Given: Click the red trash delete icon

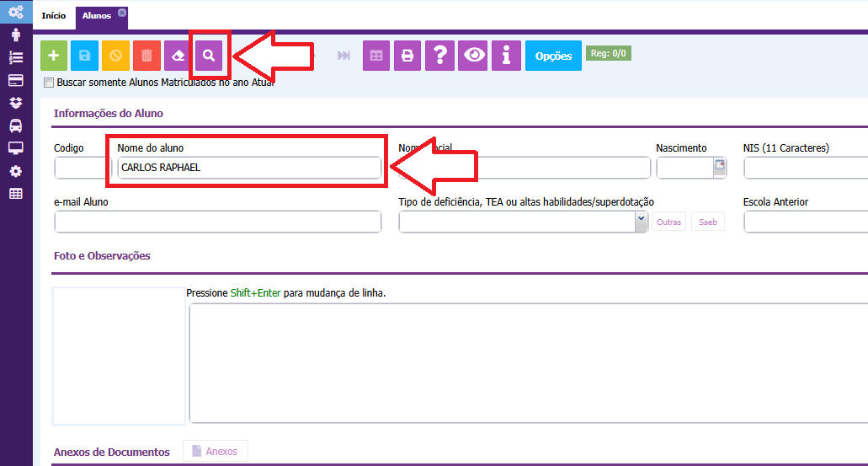Looking at the screenshot, I should [146, 56].
